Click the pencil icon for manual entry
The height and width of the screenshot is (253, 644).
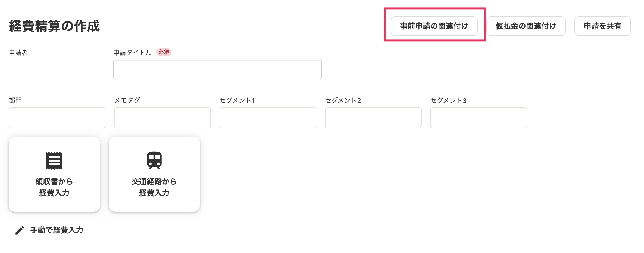20,230
